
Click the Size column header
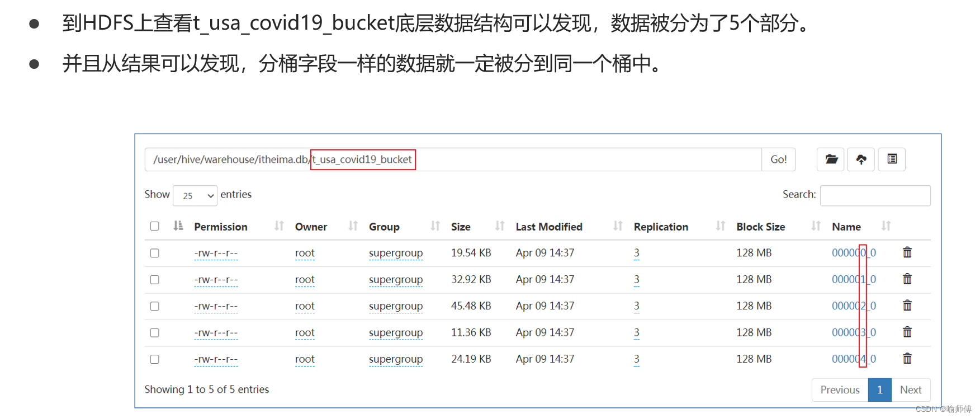click(461, 227)
